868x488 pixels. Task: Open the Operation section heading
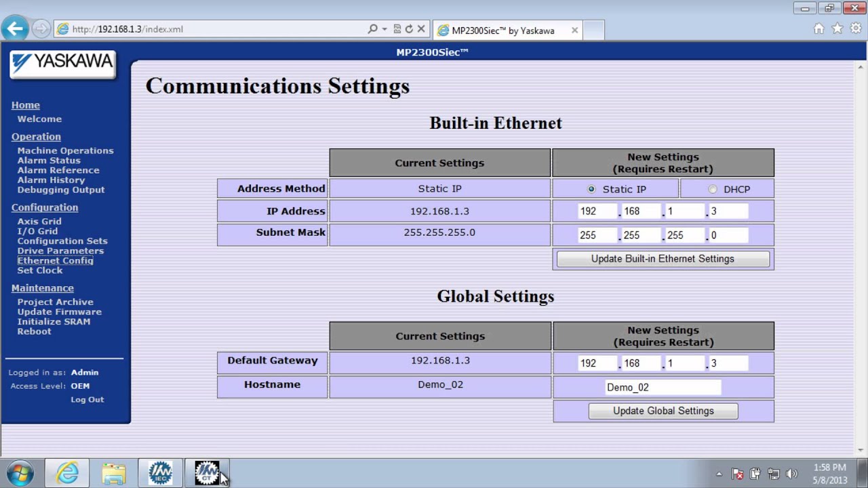pos(36,136)
